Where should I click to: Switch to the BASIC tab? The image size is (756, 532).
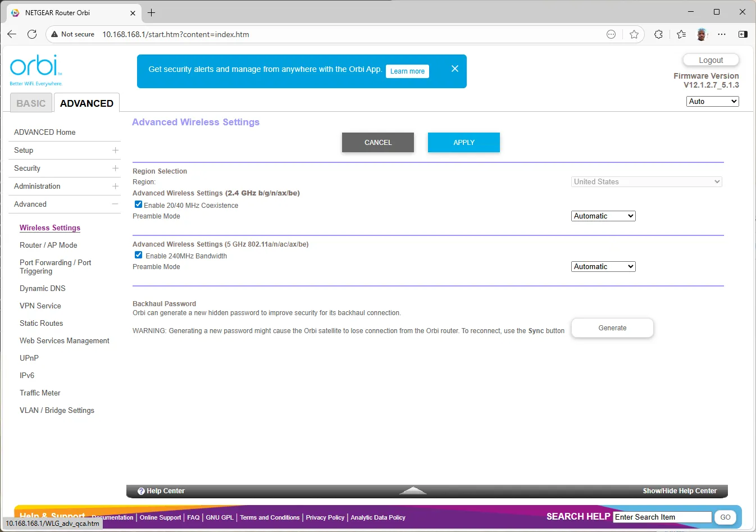coord(31,103)
